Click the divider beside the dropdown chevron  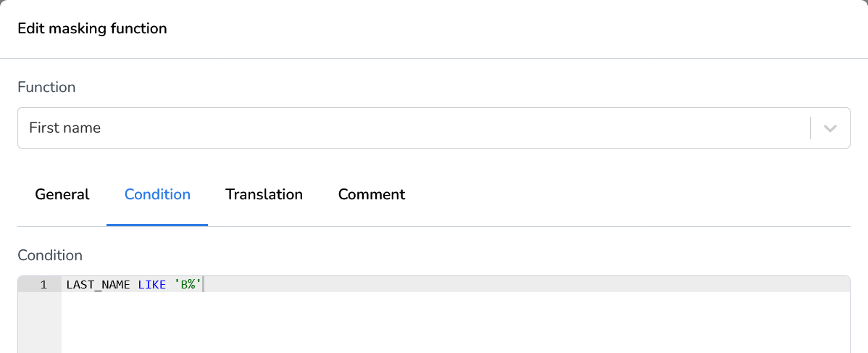coord(810,128)
